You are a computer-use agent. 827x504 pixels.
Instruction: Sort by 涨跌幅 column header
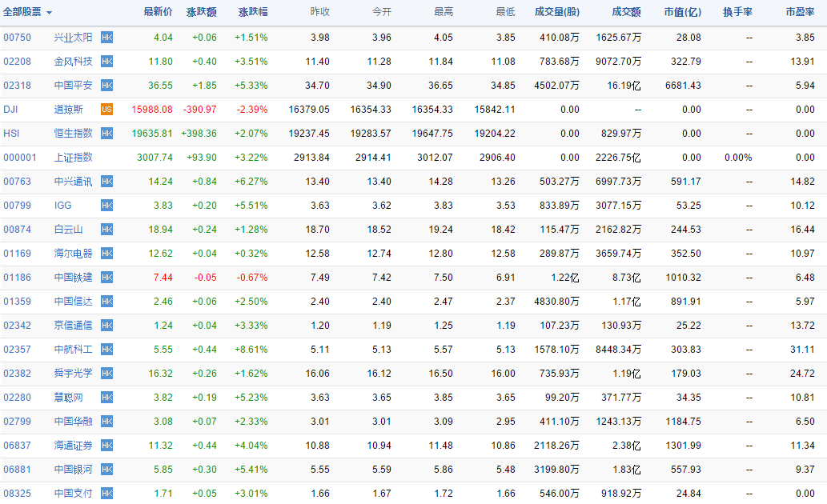(253, 11)
